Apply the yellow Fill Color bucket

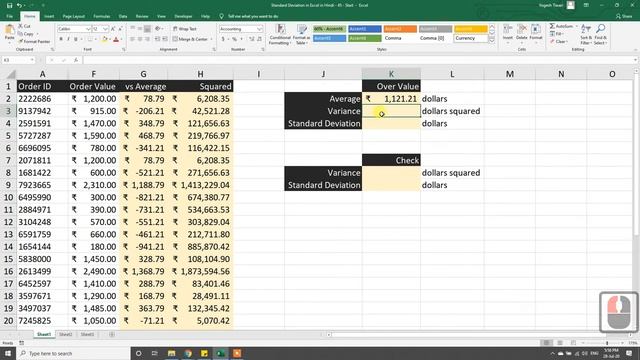(x=104, y=39)
